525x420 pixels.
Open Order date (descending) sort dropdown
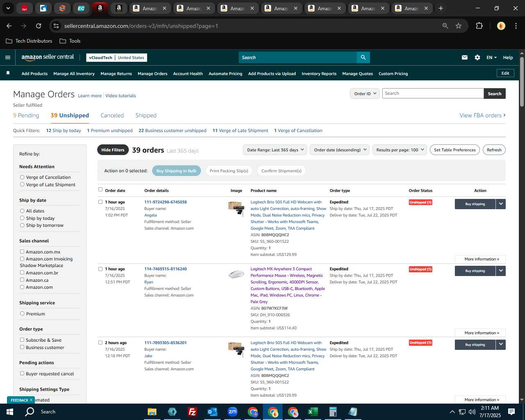tap(340, 150)
